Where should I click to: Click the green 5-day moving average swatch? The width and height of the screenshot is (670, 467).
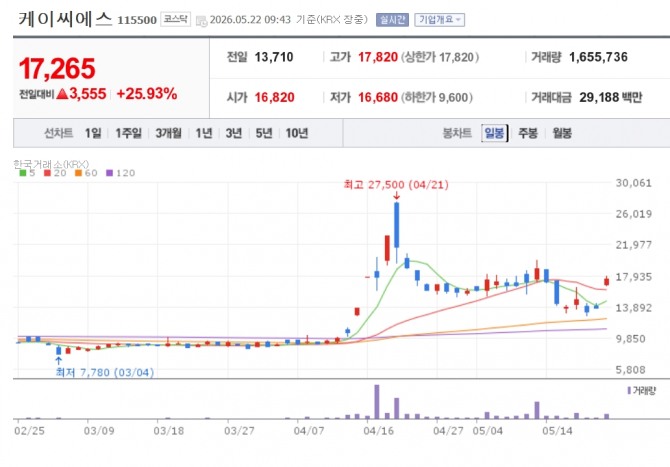point(23,173)
